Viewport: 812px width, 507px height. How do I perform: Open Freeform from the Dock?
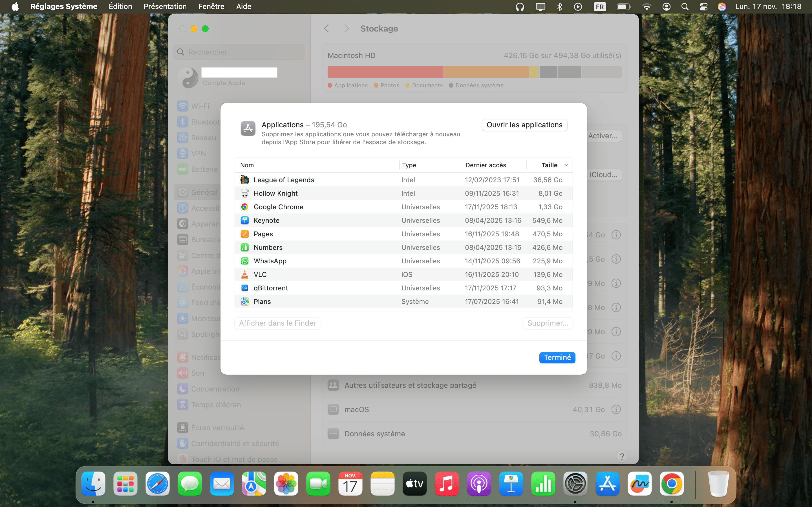click(639, 484)
